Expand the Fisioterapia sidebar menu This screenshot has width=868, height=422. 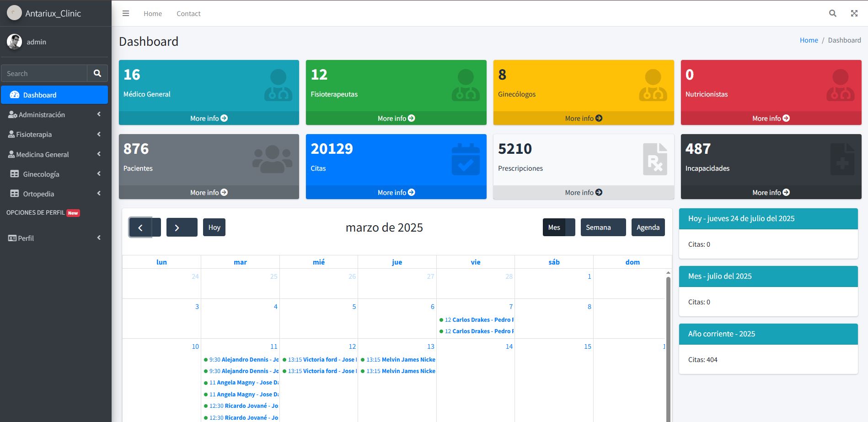[54, 135]
